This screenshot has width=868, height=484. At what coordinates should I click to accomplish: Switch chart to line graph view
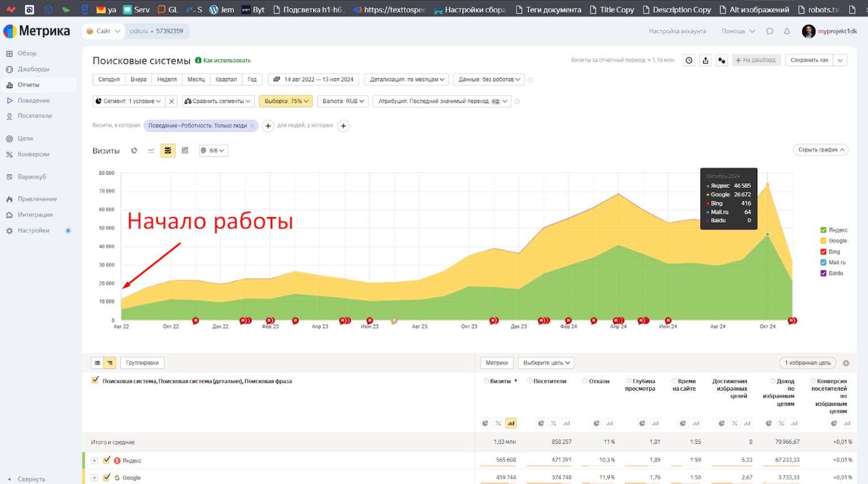point(151,150)
